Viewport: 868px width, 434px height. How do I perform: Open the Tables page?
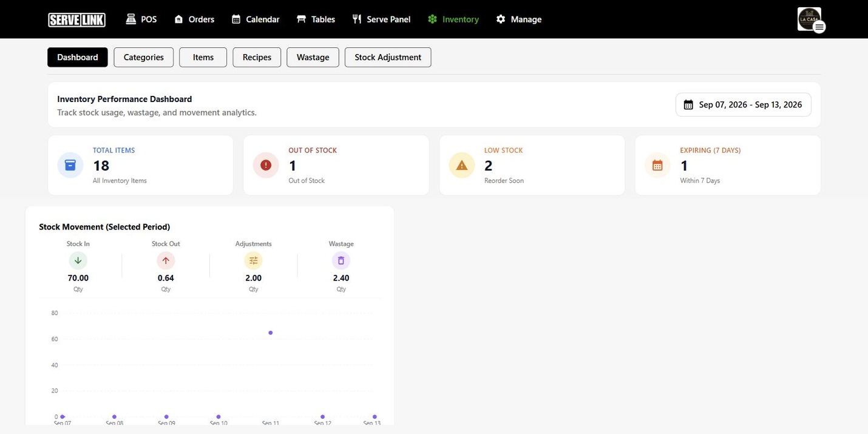pos(316,19)
